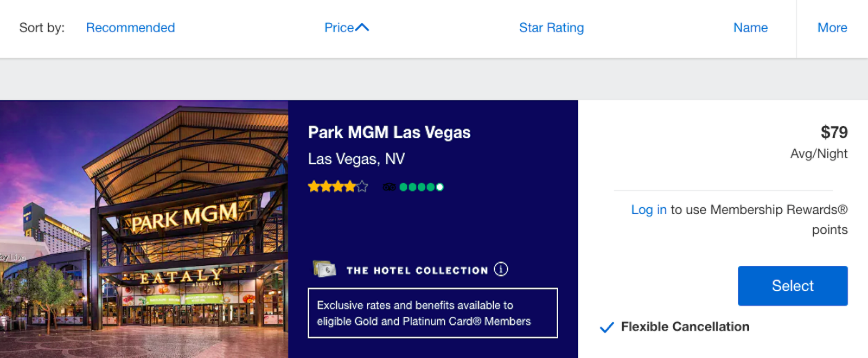Switch sorting to Recommended

(x=130, y=27)
